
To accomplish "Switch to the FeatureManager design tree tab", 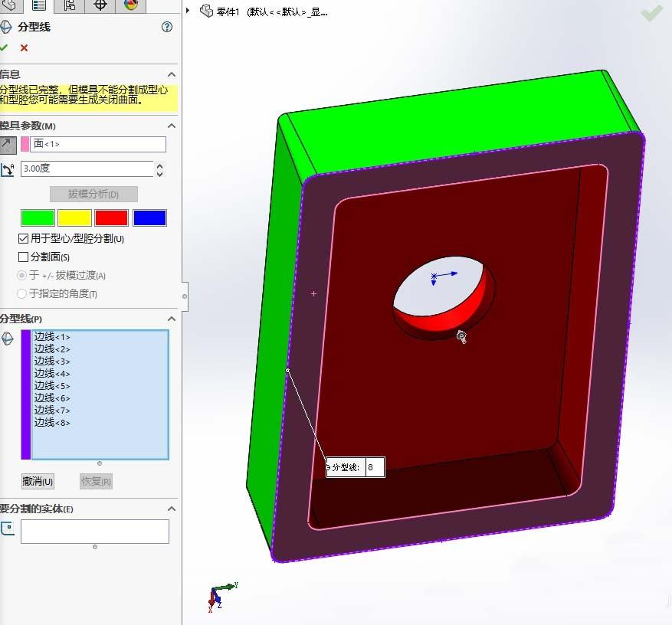I will [9, 8].
